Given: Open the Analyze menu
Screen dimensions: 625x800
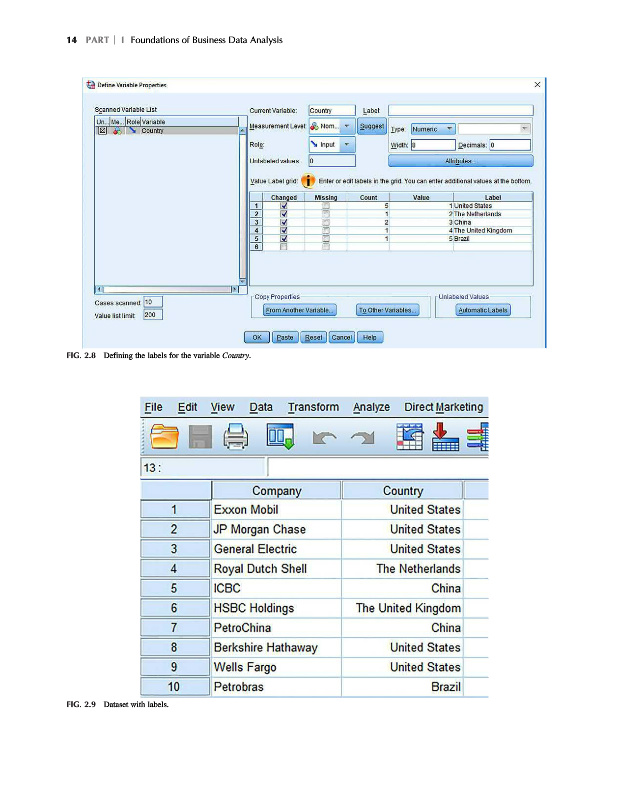Looking at the screenshot, I should [371, 407].
